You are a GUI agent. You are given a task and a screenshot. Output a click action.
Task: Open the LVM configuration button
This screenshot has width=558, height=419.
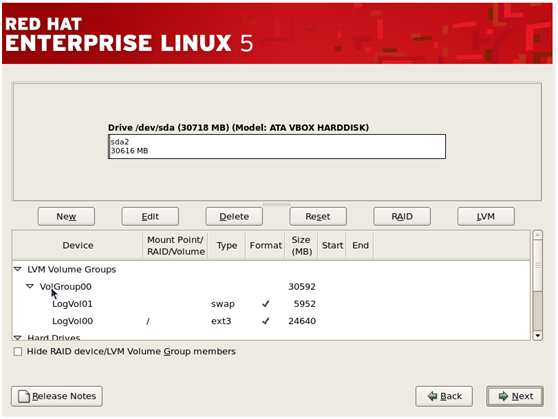[x=486, y=216]
